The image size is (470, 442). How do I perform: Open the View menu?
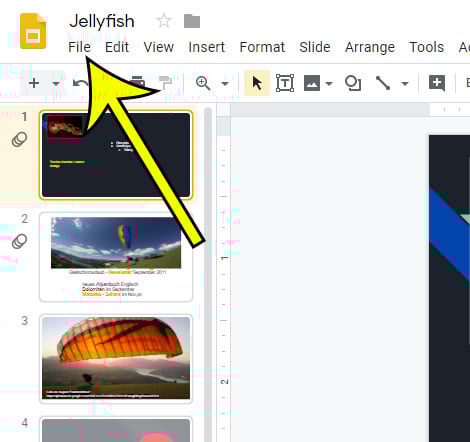(x=159, y=47)
